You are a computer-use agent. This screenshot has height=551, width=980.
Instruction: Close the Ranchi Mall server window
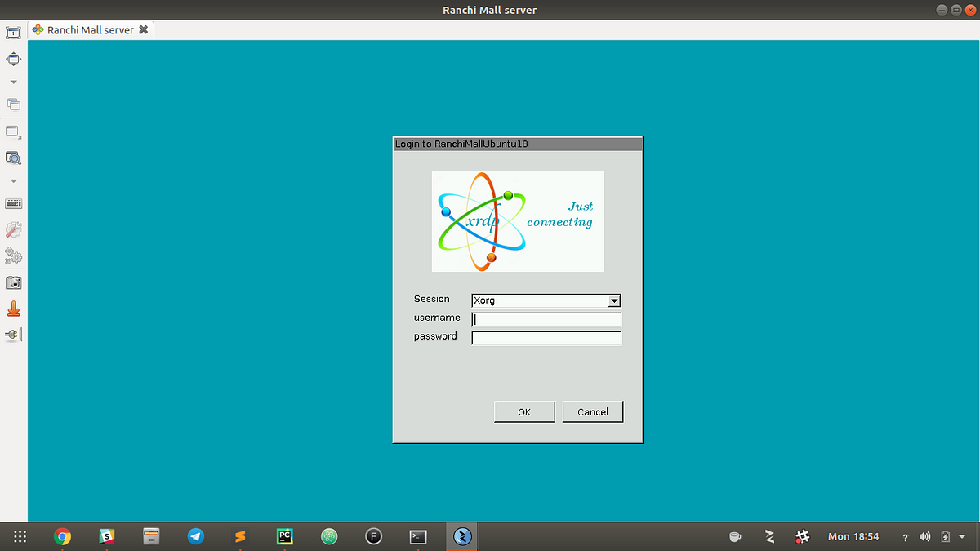970,9
